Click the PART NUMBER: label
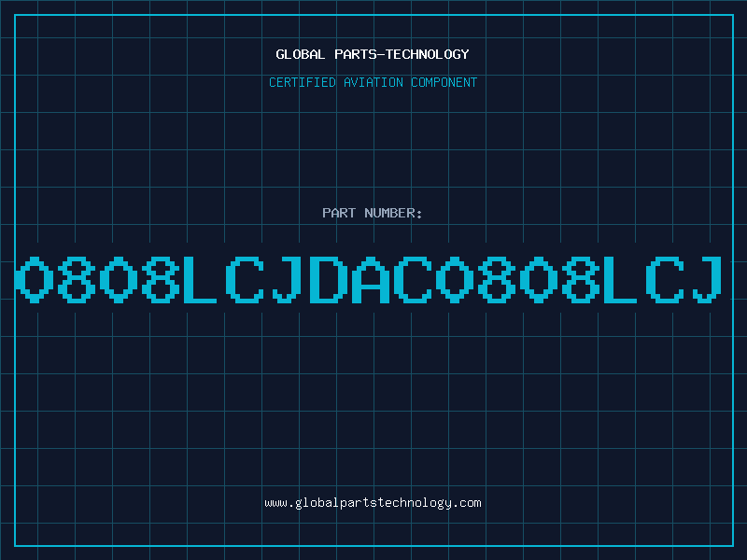This screenshot has height=560, width=747. [373, 213]
